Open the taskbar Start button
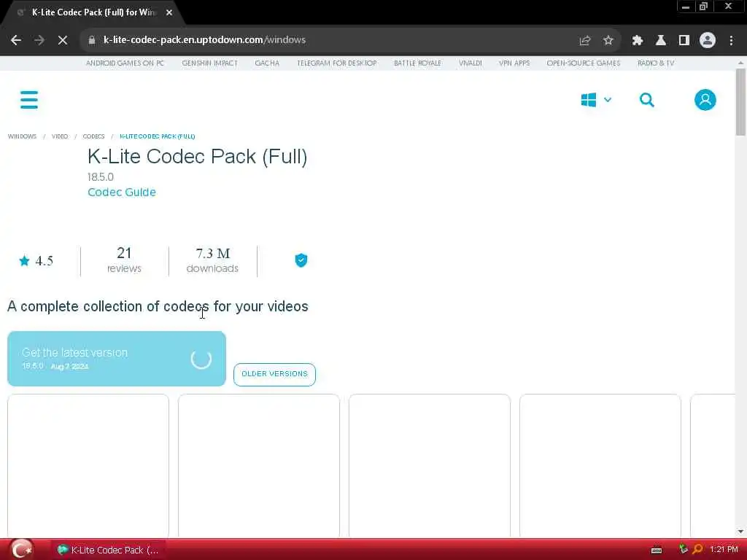The image size is (747, 560). click(21, 550)
